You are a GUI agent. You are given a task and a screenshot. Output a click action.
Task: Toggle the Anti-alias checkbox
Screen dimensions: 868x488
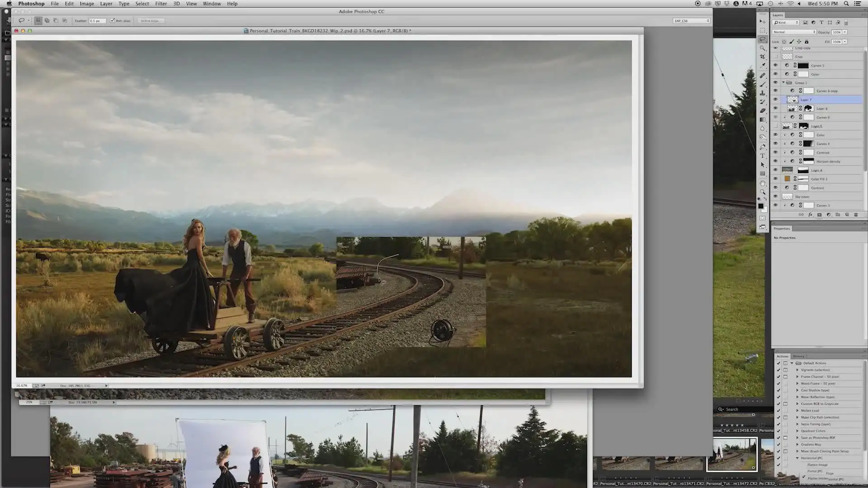(x=112, y=21)
